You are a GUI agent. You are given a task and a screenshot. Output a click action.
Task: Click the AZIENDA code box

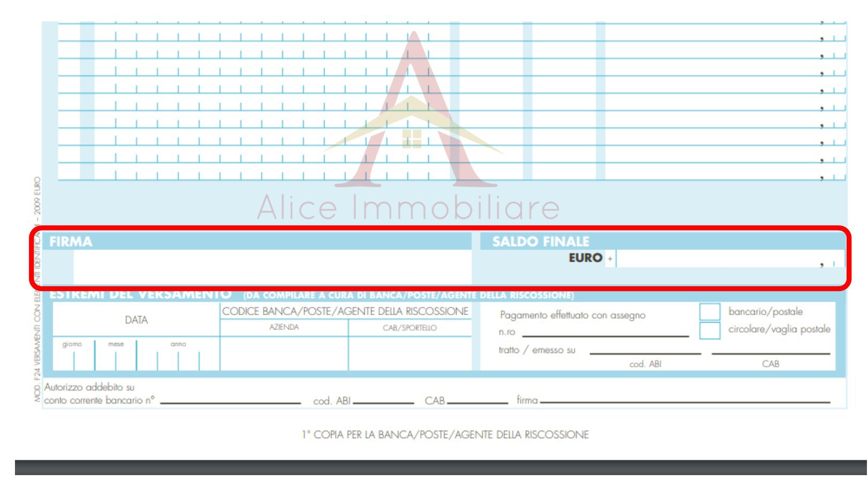click(x=284, y=353)
